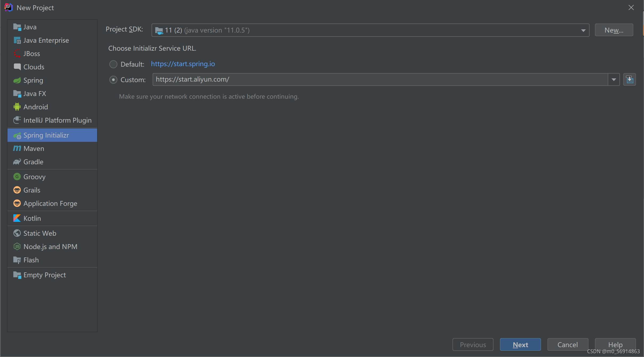Open the Empty Project option
This screenshot has width=644, height=357.
(x=44, y=275)
